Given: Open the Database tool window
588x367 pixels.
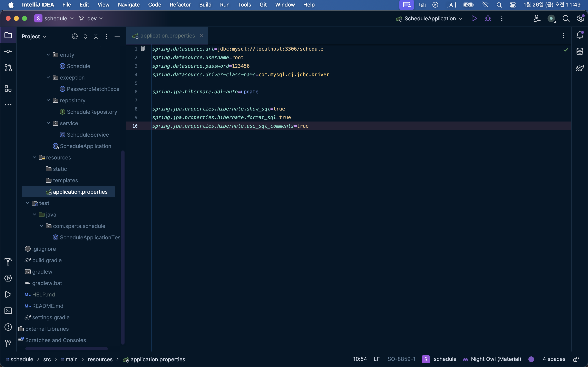Looking at the screenshot, I should 580,51.
